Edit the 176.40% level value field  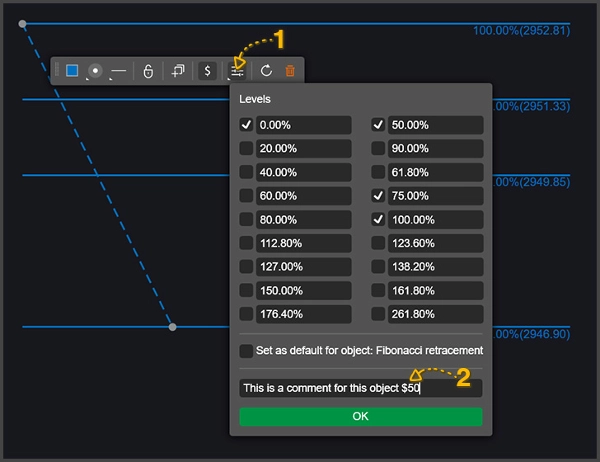click(304, 314)
